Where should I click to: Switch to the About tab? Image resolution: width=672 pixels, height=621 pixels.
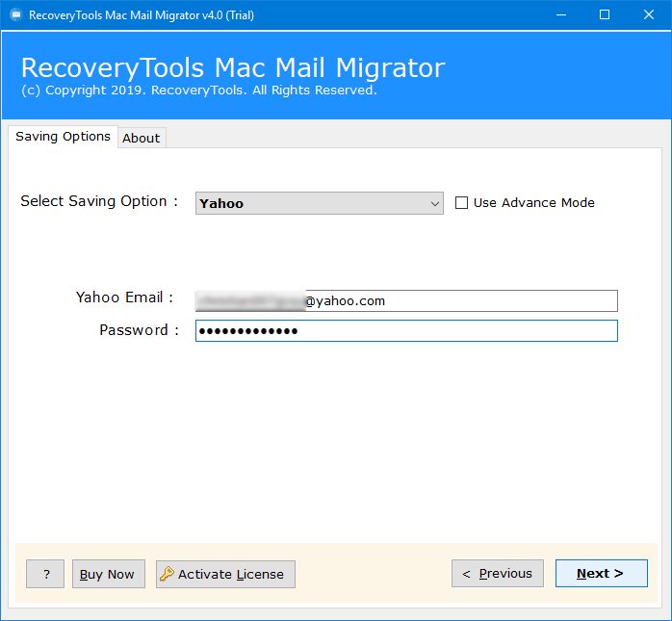tap(142, 138)
